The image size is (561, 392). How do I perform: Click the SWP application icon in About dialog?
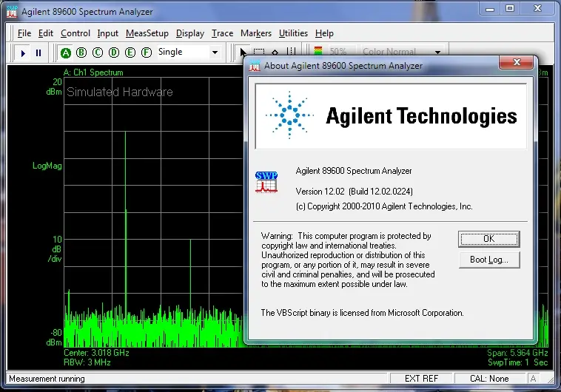tap(266, 182)
